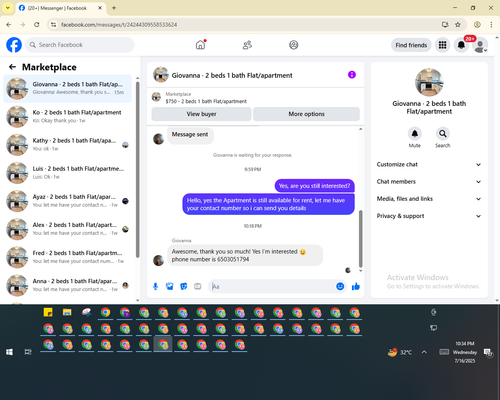The image size is (500, 400).
Task: Click the More options button
Action: (306, 114)
